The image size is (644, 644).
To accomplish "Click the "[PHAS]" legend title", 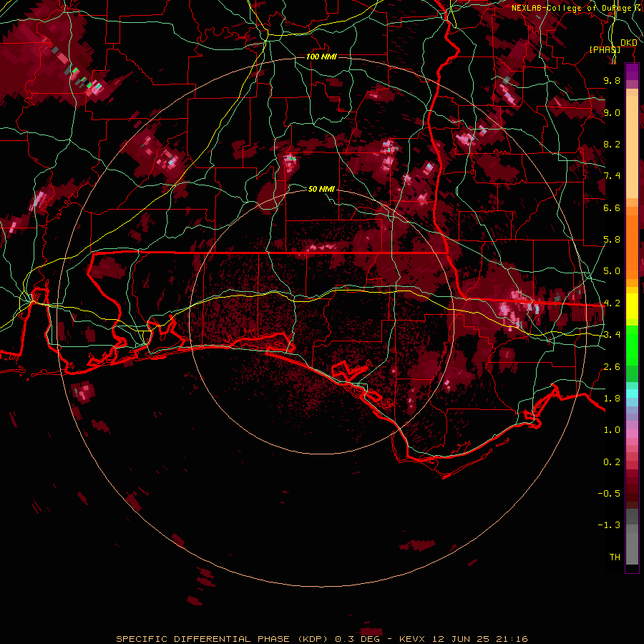I will pyautogui.click(x=605, y=49).
